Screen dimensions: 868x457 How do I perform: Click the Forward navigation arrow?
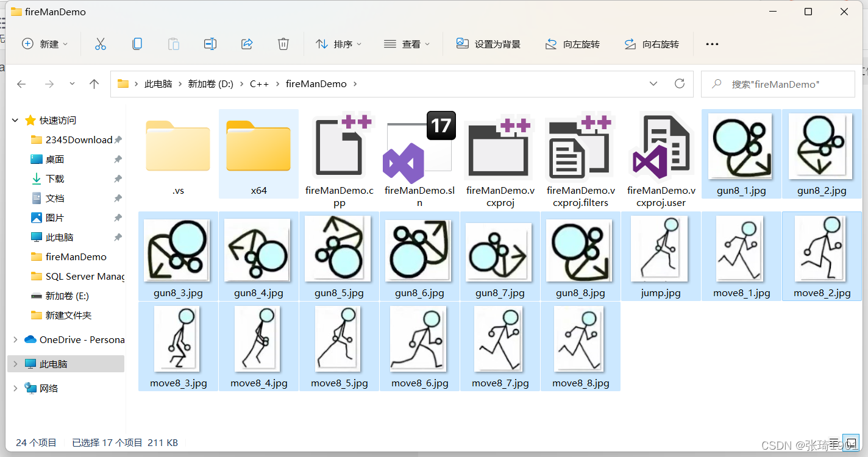click(x=49, y=84)
